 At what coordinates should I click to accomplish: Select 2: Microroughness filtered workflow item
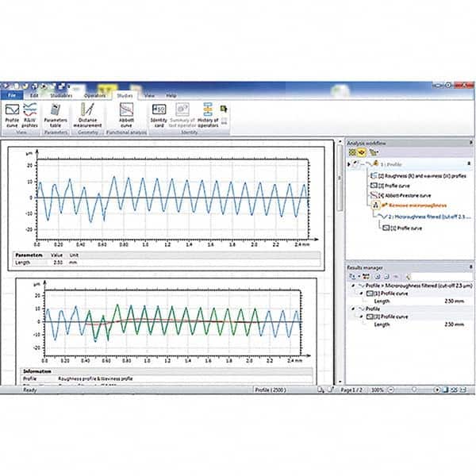coord(425,217)
